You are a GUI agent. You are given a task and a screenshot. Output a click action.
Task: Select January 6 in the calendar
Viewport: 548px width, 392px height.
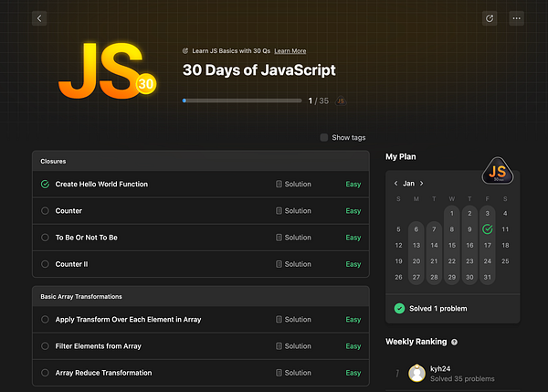(416, 229)
